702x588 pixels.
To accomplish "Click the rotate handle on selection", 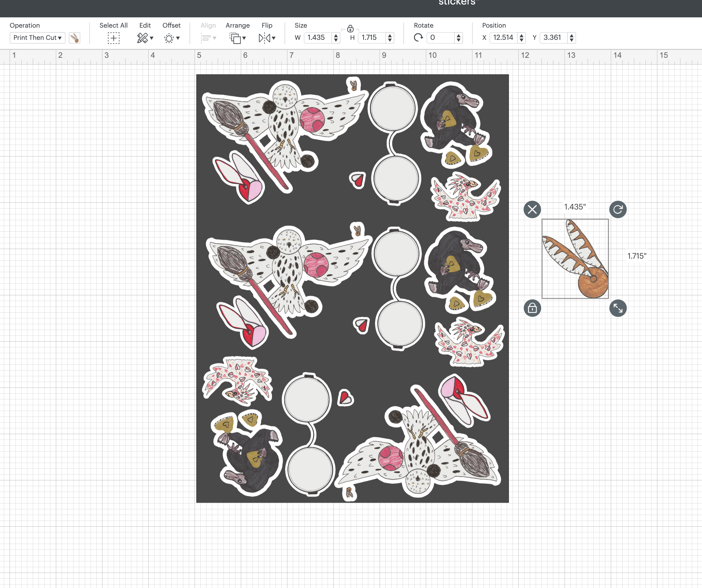I will pos(618,209).
